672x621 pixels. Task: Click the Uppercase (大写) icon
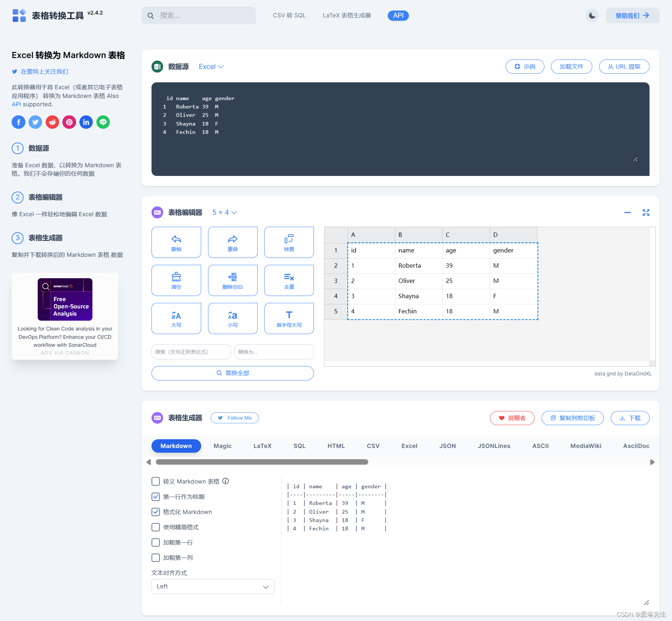pyautogui.click(x=176, y=315)
